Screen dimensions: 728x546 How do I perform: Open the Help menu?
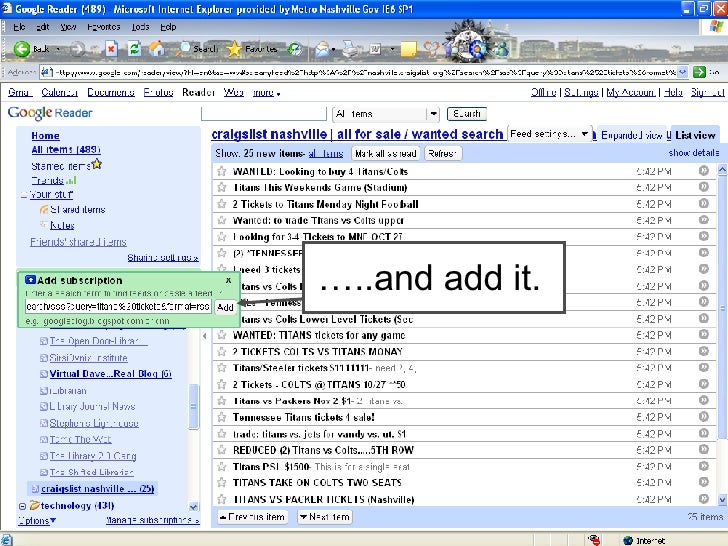(168, 27)
